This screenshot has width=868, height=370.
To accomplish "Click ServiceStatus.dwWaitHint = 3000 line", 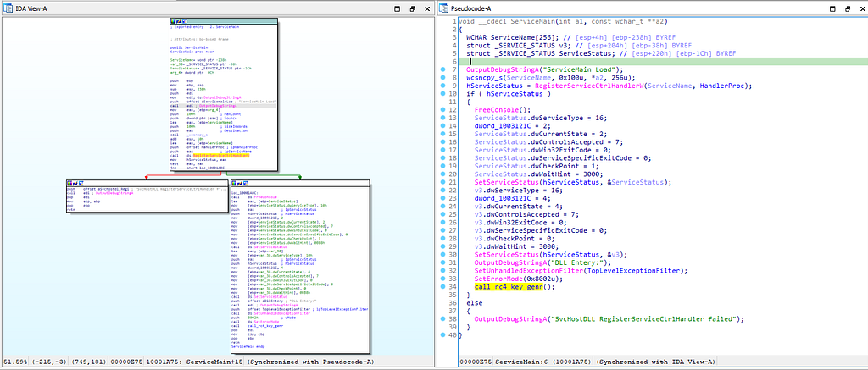I will [538, 174].
